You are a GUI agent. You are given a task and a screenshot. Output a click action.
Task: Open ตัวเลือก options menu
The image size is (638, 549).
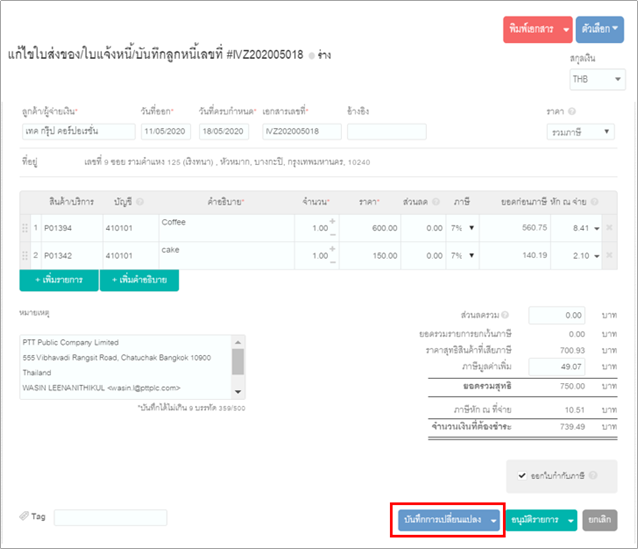click(600, 29)
